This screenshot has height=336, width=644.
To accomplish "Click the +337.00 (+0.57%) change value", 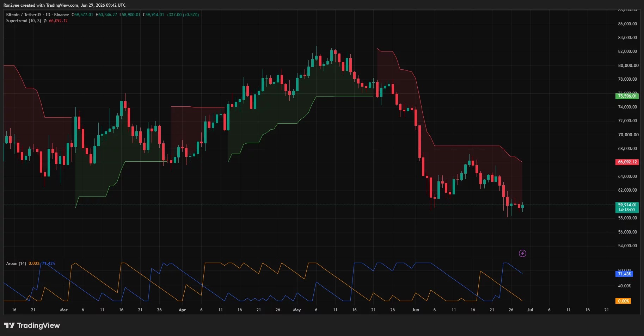I will (183, 15).
